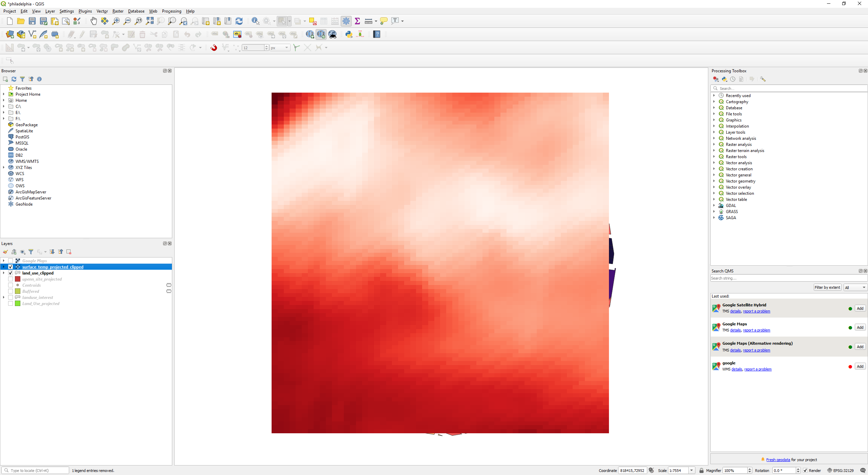Click the Processing Toolbox search field
The image size is (868, 475).
click(790, 89)
